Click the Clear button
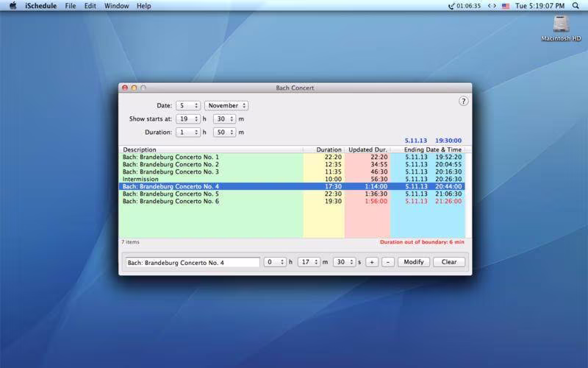Screen dimensions: 588x368 [x=449, y=262]
